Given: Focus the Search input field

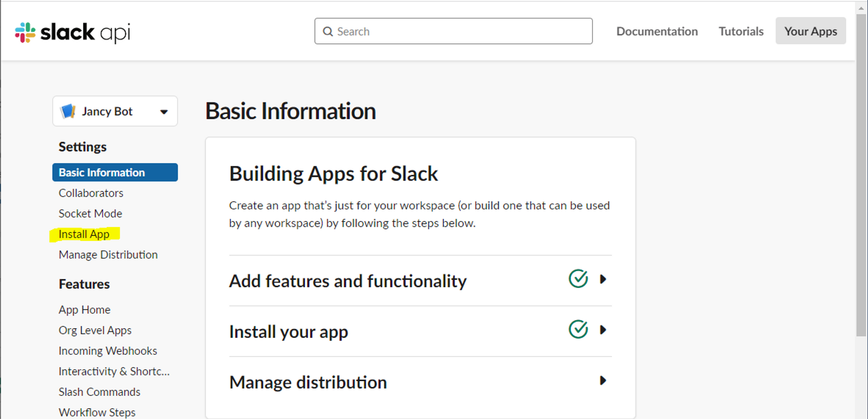Looking at the screenshot, I should coord(454,31).
